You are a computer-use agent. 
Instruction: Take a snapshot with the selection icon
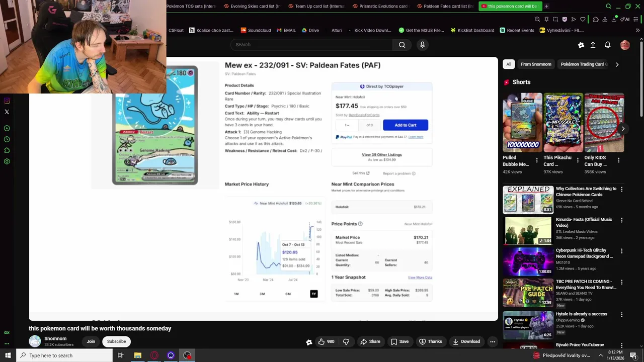555,19
